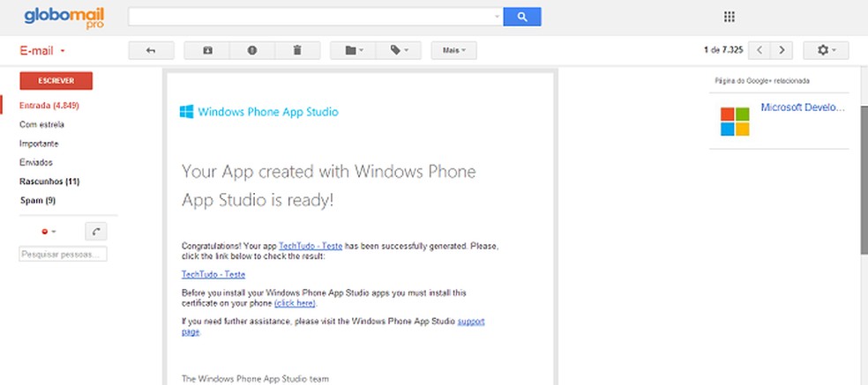Click the blue search magnifier button
This screenshot has width=868, height=385.
[522, 17]
